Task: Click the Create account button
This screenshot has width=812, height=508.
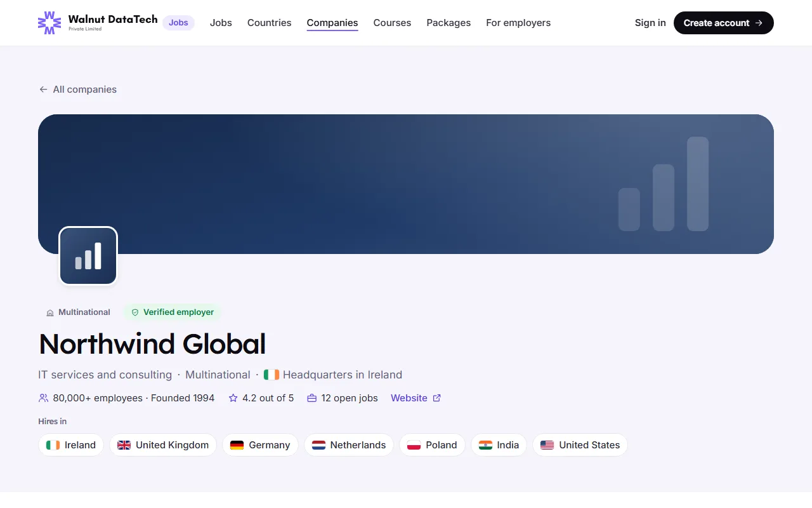Action: coord(724,23)
